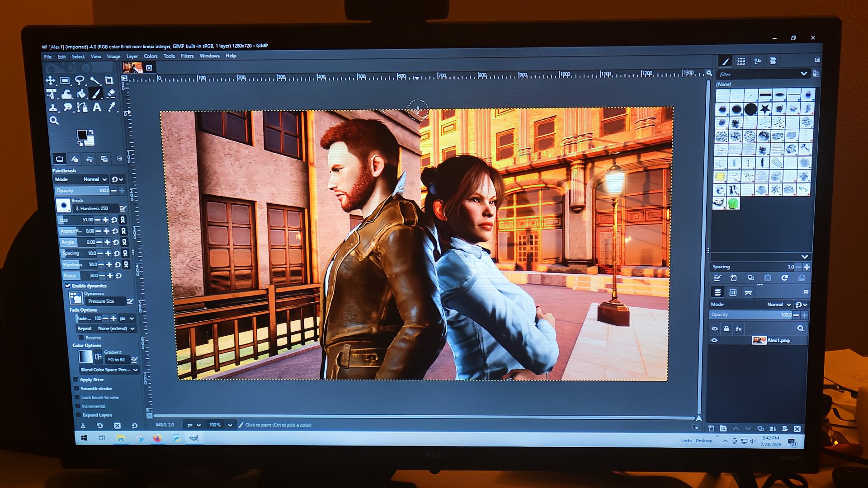
Task: Select the Color Picker eyedropper tool
Action: pyautogui.click(x=112, y=108)
